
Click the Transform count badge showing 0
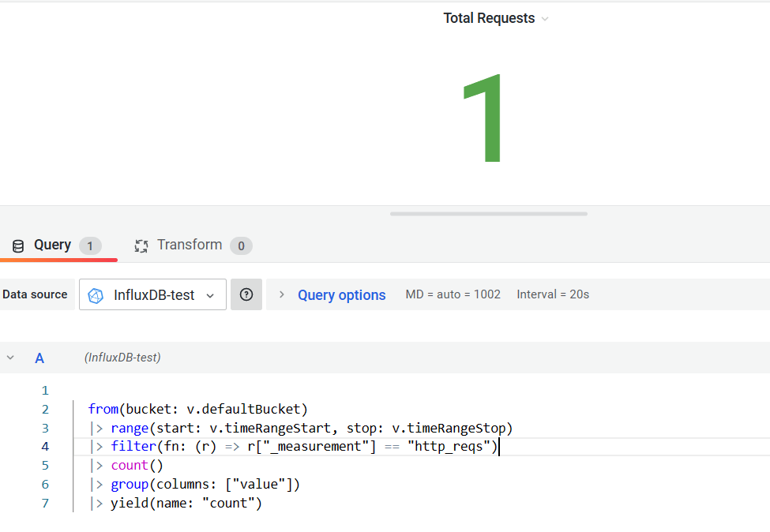point(239,245)
